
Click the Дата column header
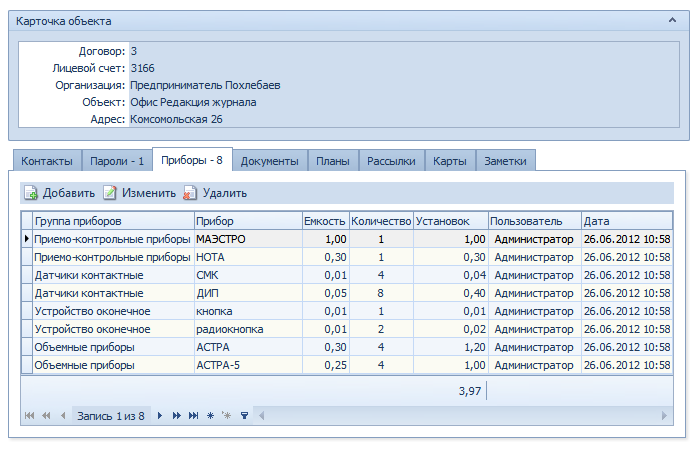click(x=627, y=221)
